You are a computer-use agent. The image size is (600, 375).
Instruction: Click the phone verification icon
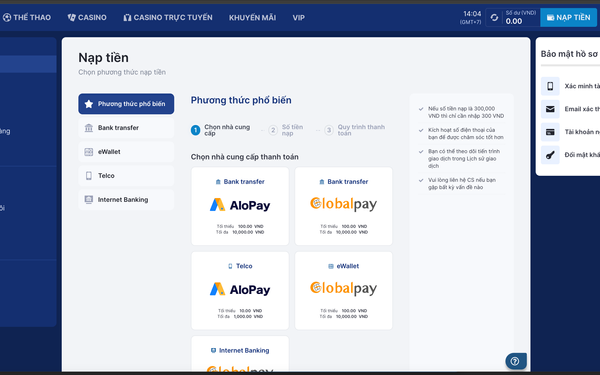click(x=550, y=86)
